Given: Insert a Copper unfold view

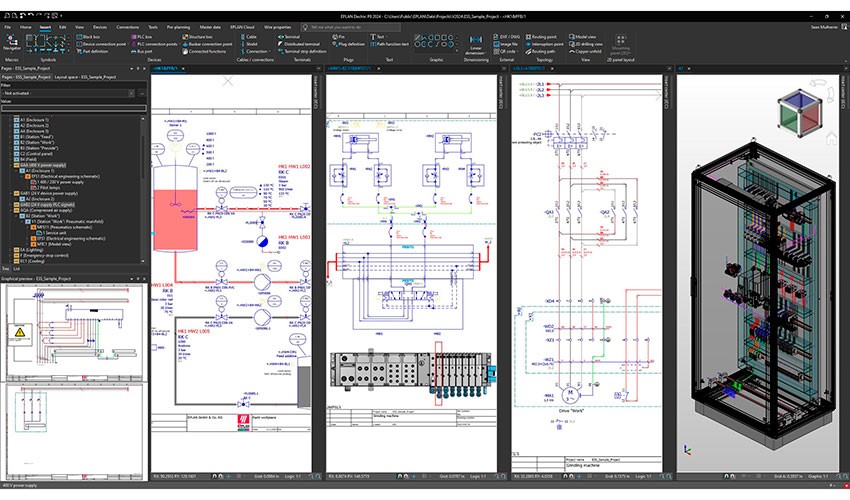Looking at the screenshot, I should click(x=585, y=52).
